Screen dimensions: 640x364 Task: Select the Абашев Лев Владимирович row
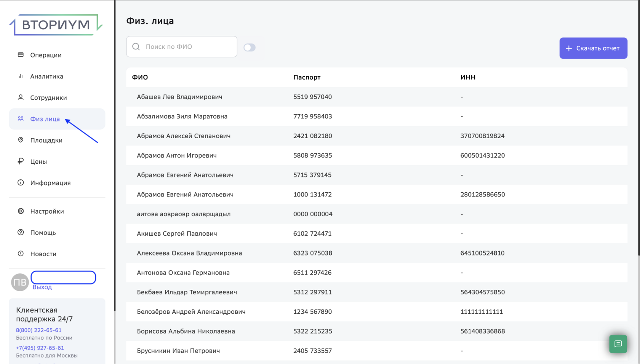[x=179, y=97]
